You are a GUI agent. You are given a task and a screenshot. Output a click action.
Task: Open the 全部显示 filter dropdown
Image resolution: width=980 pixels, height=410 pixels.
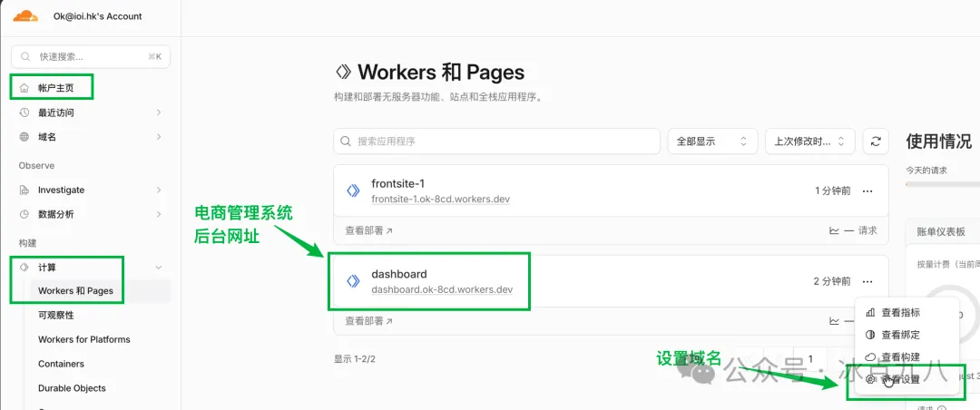[712, 142]
